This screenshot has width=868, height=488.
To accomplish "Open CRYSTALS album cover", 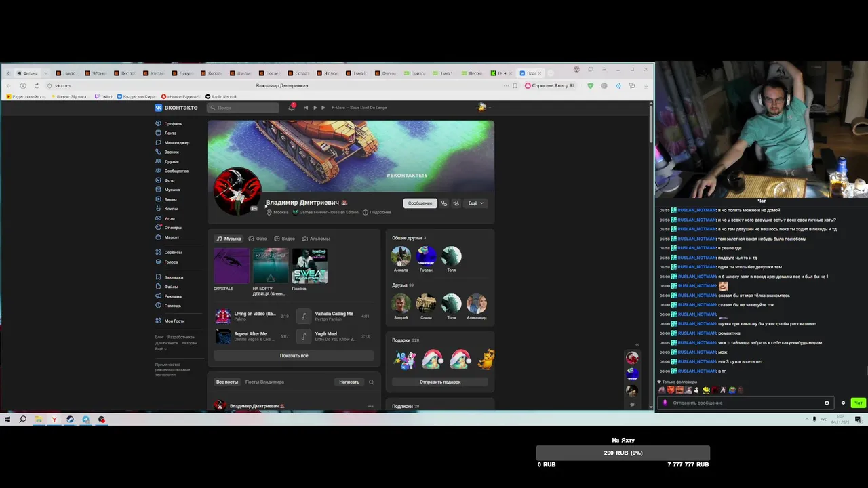I will point(232,266).
